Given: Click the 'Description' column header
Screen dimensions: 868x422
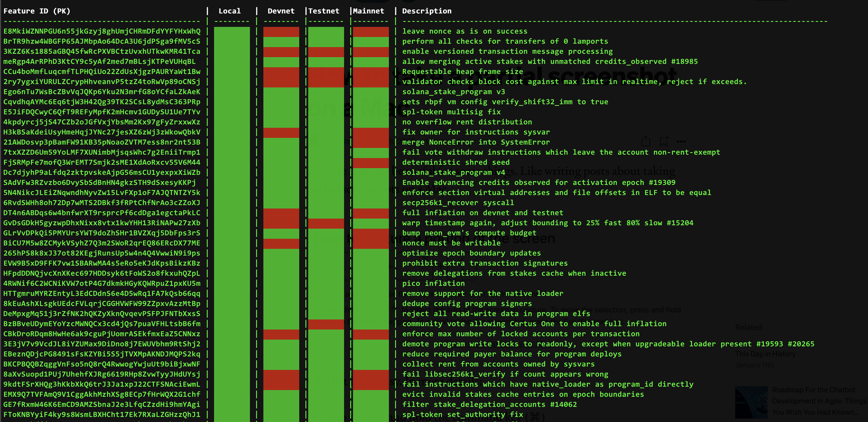Looking at the screenshot, I should [x=427, y=11].
